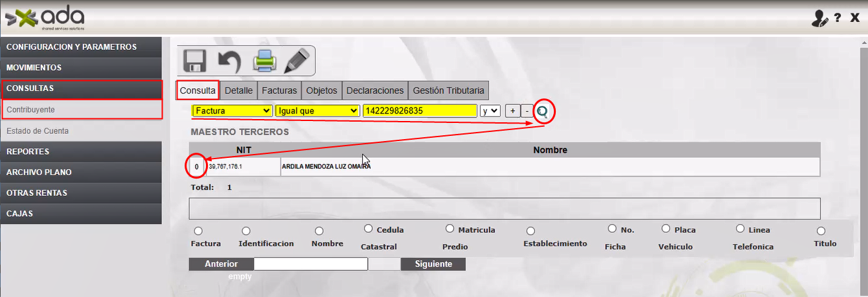
Task: Click the pencil edit icon
Action: [x=297, y=61]
